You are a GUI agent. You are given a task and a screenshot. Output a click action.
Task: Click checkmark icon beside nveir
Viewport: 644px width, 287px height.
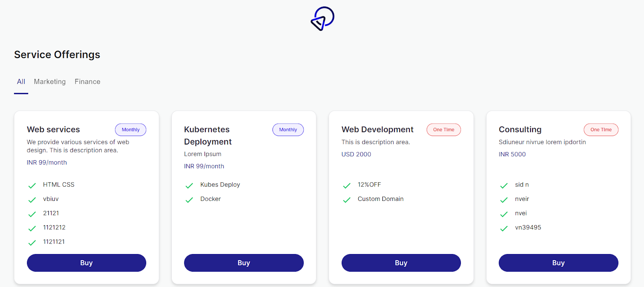click(504, 200)
